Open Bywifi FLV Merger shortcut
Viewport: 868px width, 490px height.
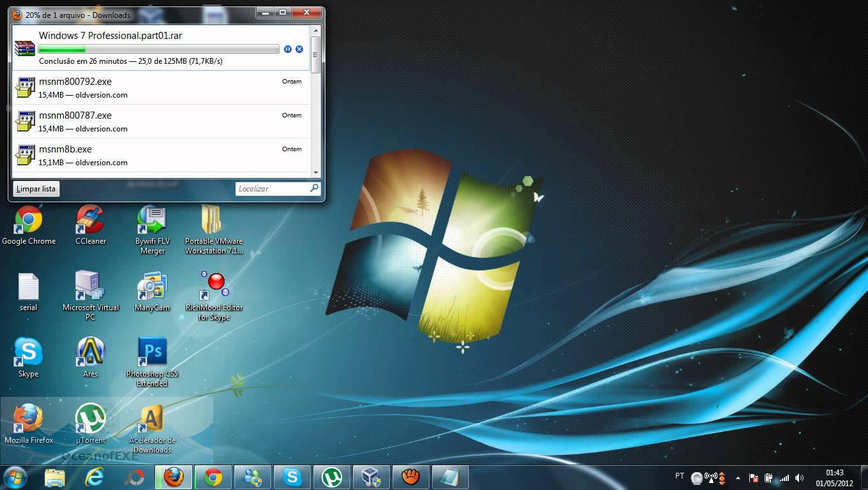pyautogui.click(x=153, y=230)
